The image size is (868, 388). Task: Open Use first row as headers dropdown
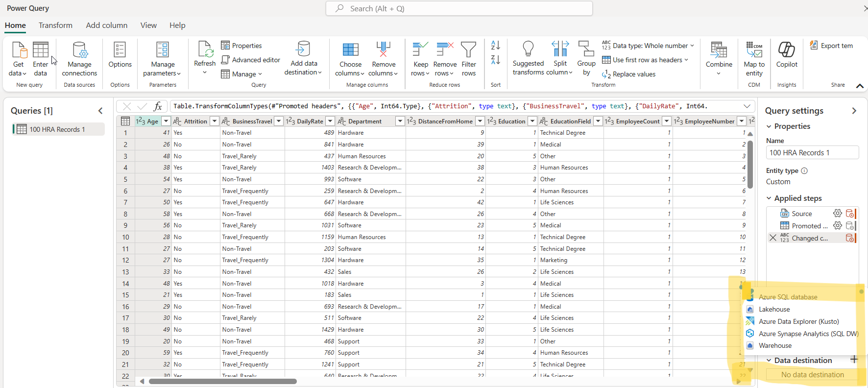point(645,60)
